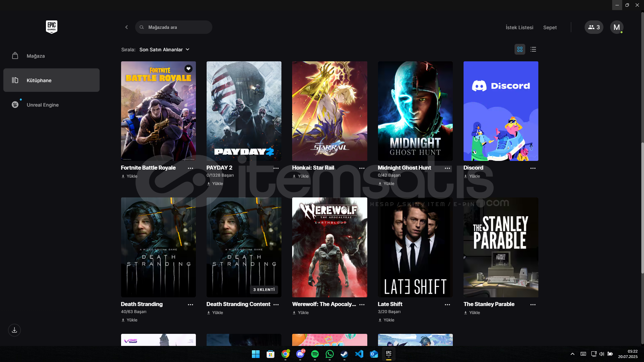Open PAYDAY 2 three-dot menu

click(276, 168)
